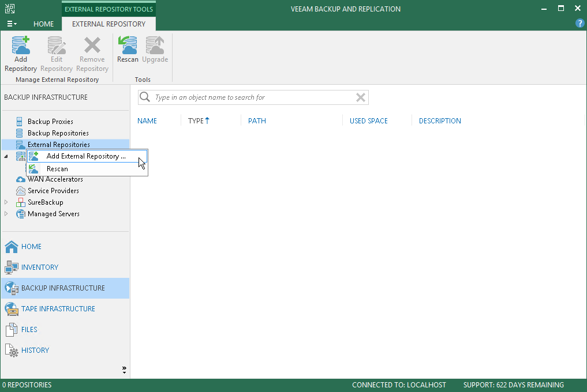587x392 pixels.
Task: Click the TAPE INFRASTRUCTURE icon
Action: [x=11, y=309]
